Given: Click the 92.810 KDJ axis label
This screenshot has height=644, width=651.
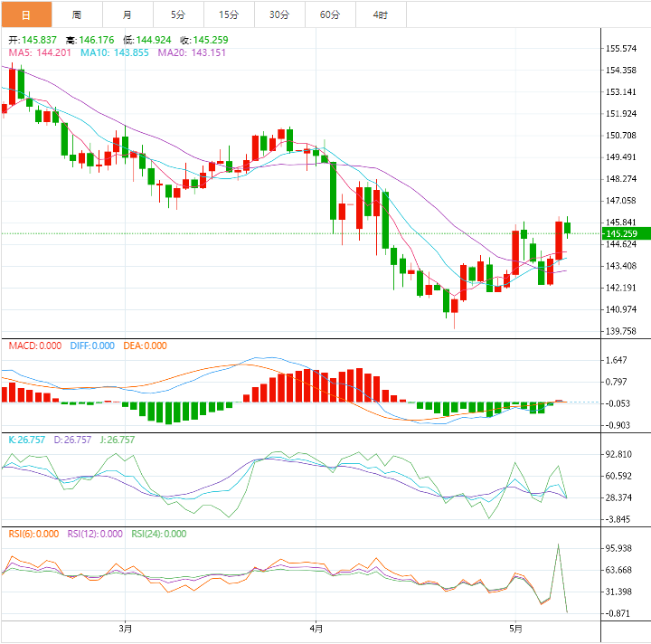Looking at the screenshot, I should 618,454.
